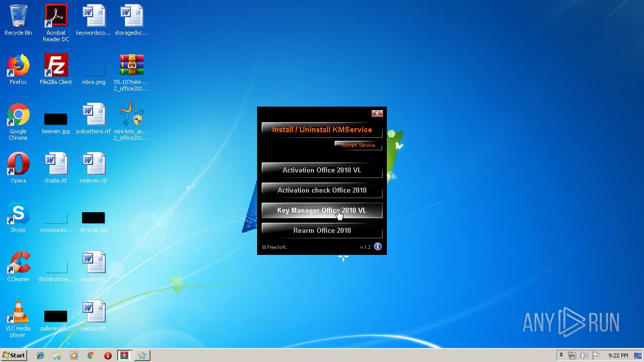Open Windows Media Player from taskbar
644x362 pixels.
[x=74, y=355]
